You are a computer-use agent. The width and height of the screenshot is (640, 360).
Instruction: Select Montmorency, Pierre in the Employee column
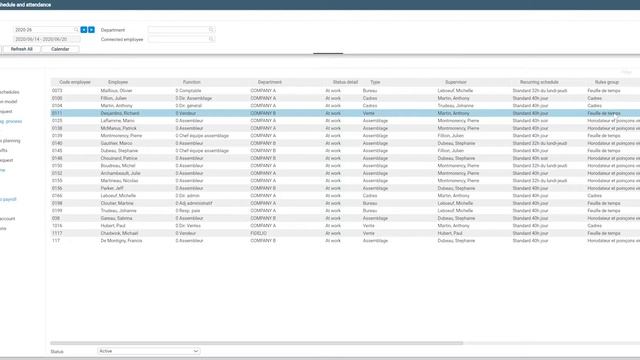(121, 136)
